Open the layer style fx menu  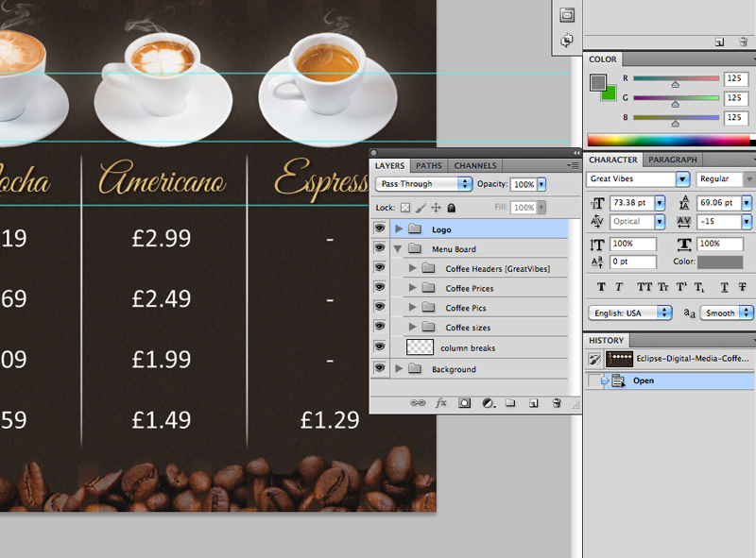pyautogui.click(x=441, y=403)
